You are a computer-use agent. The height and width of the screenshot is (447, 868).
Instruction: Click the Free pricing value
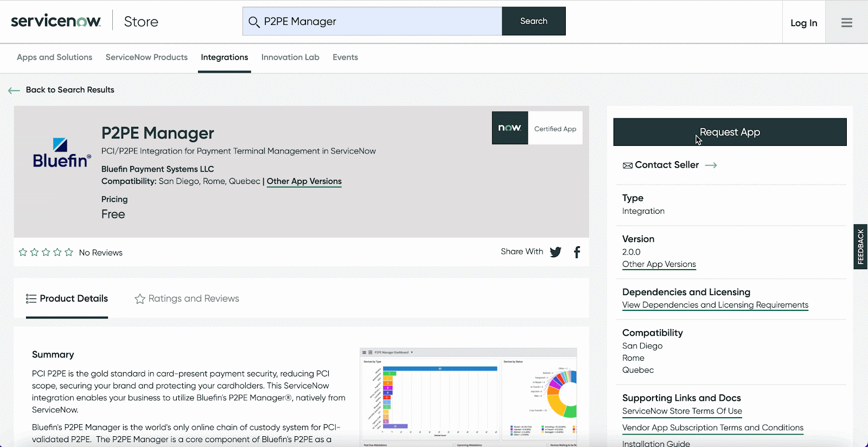(x=113, y=214)
